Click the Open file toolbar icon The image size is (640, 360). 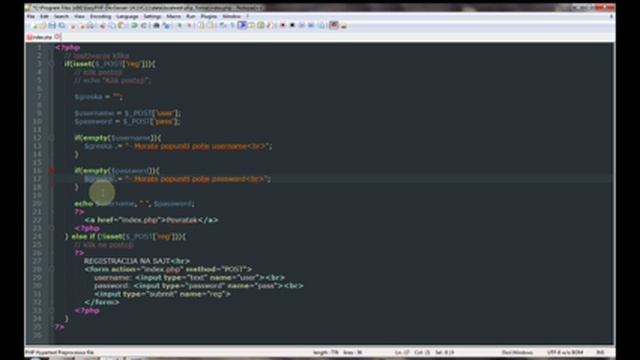[x=42, y=25]
